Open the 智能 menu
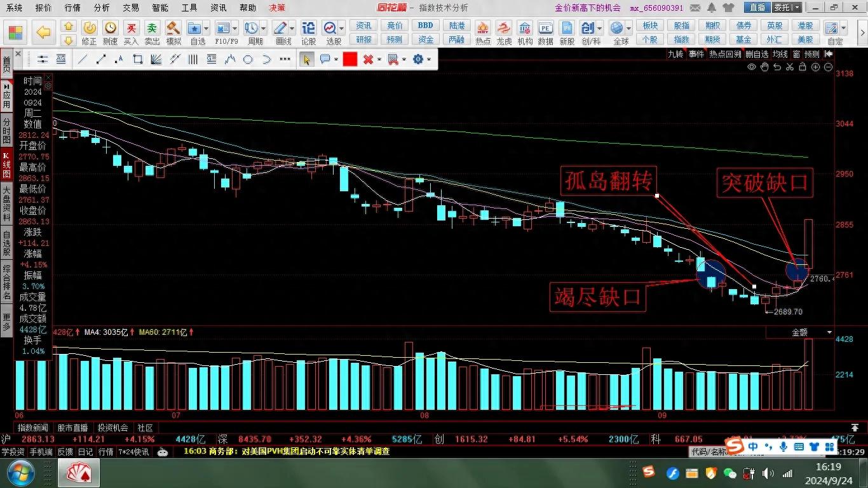 pos(160,8)
